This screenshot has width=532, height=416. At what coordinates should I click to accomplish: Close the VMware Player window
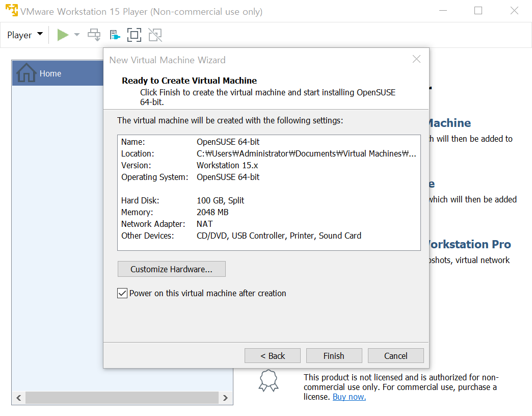tap(514, 11)
